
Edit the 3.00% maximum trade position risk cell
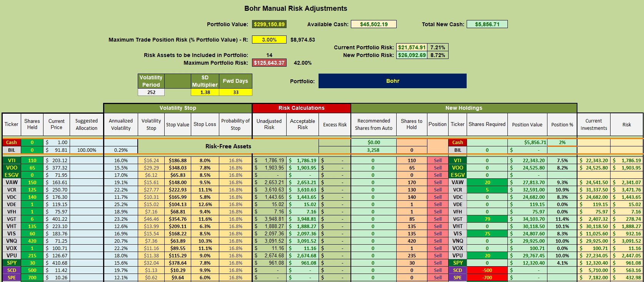(269, 40)
